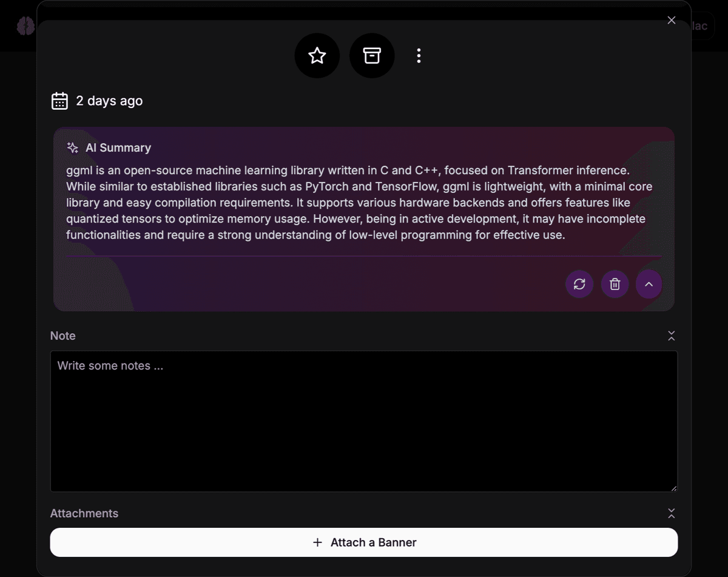This screenshot has height=577, width=728.
Task: Click the calendar icon beside the date
Action: [x=59, y=101]
